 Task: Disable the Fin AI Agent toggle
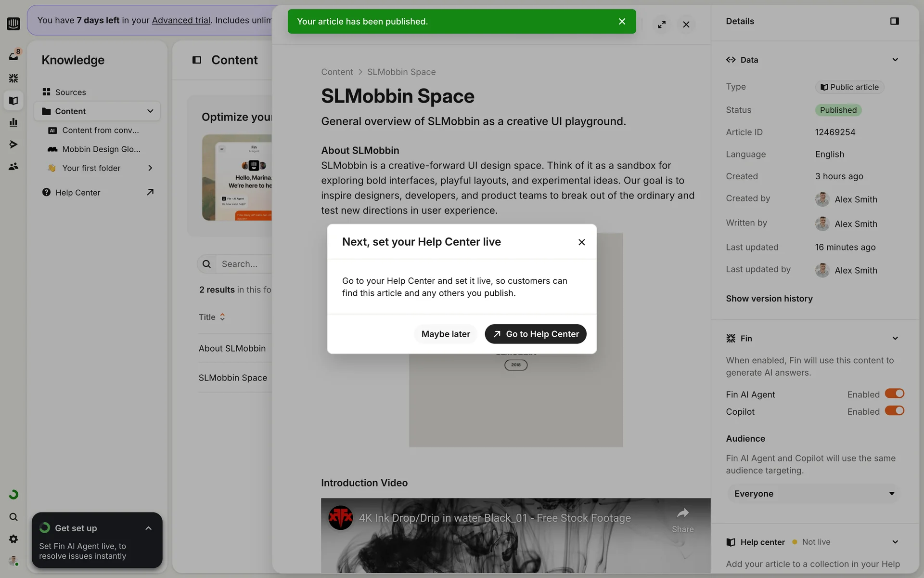[894, 394]
